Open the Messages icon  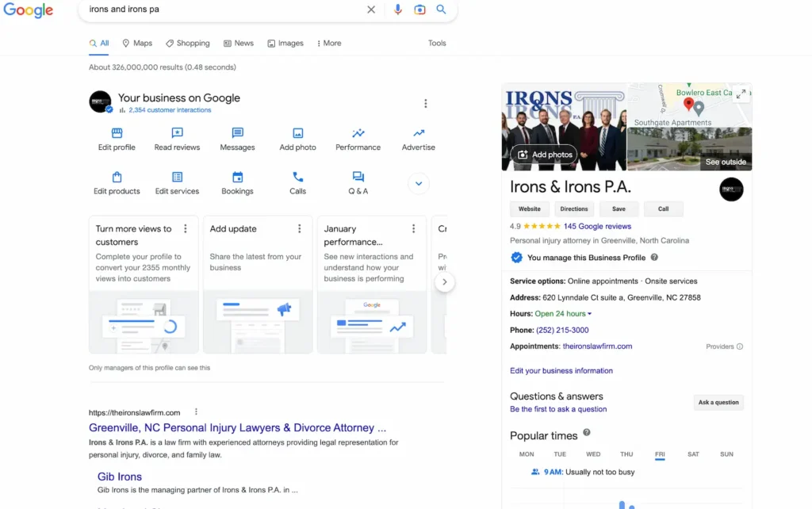point(237,133)
